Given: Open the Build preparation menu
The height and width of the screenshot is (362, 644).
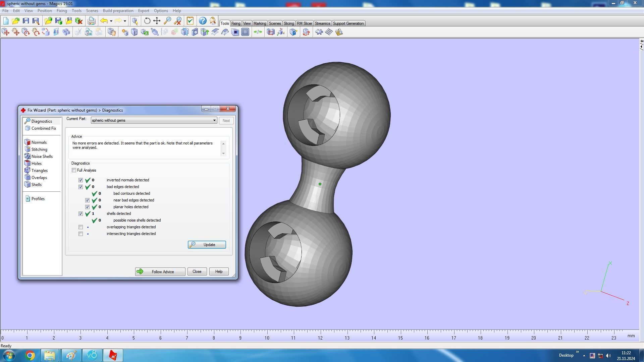Looking at the screenshot, I should click(118, 11).
